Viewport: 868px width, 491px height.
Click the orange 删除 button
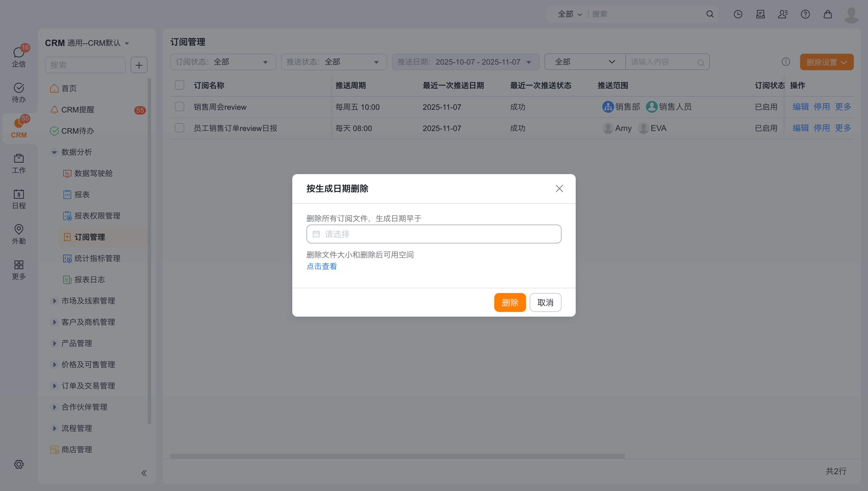[510, 302]
